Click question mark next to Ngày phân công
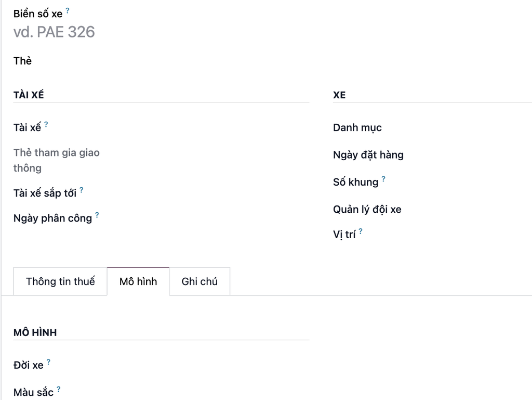 coord(97,215)
